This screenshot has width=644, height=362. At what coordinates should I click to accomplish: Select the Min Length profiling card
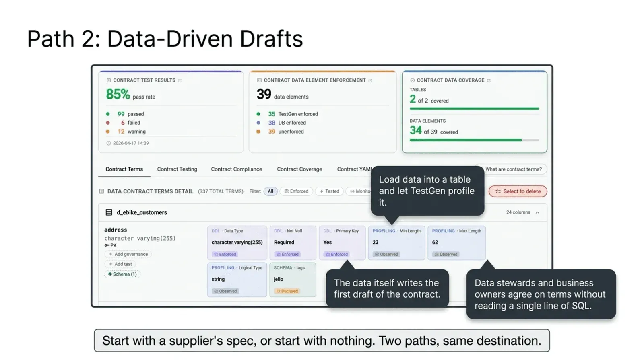coord(396,243)
